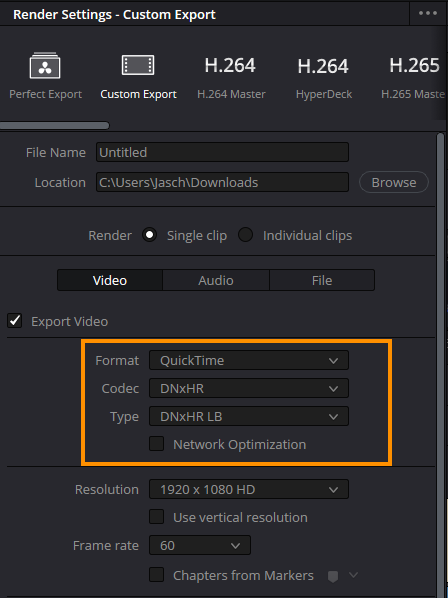Viewport: 448px width, 598px height.
Task: Click the presets horizontal scrollbar
Action: (55, 125)
